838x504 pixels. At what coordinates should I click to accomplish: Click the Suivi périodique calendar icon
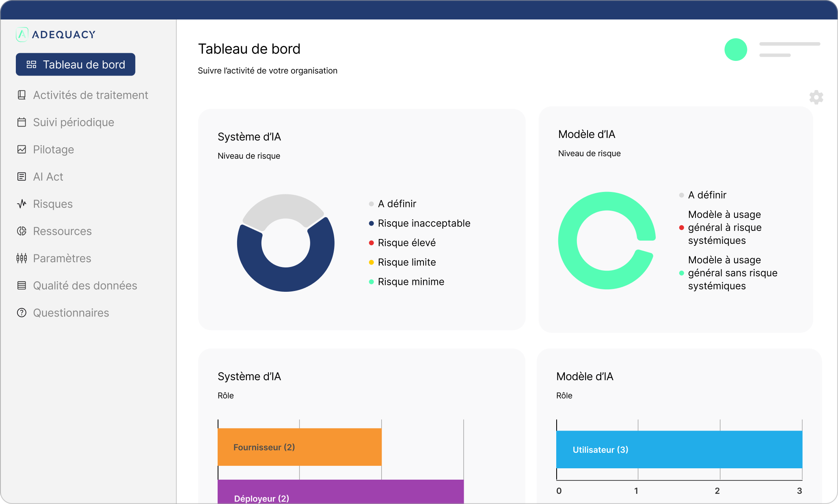tap(22, 122)
